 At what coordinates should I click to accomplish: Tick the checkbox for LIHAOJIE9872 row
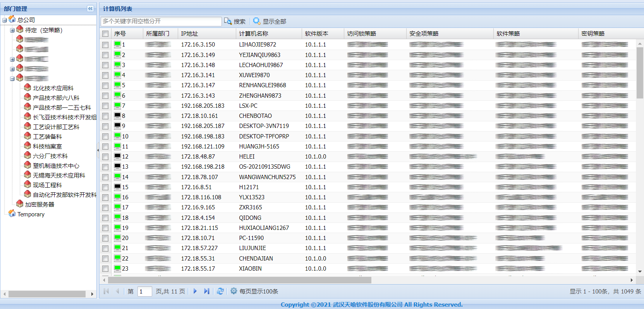[x=105, y=45]
